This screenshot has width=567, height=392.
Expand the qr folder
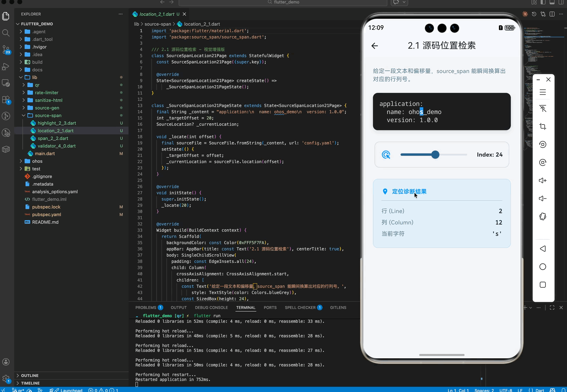[24, 85]
